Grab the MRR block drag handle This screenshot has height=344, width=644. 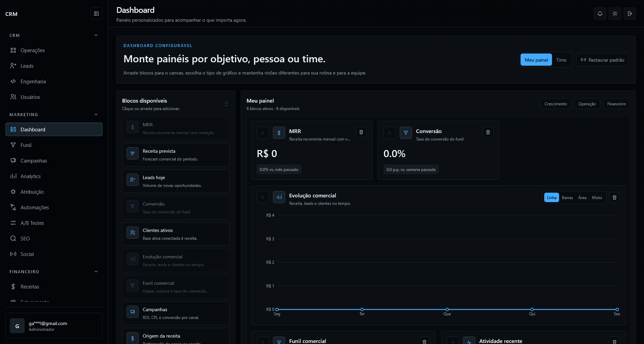pos(263,133)
